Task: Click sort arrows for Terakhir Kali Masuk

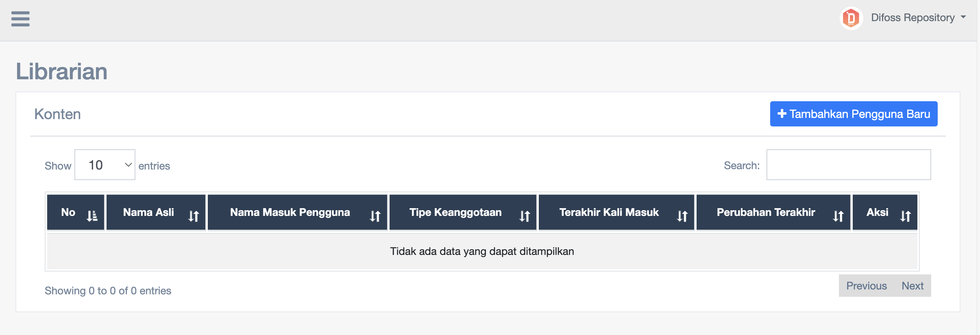Action: [x=682, y=216]
